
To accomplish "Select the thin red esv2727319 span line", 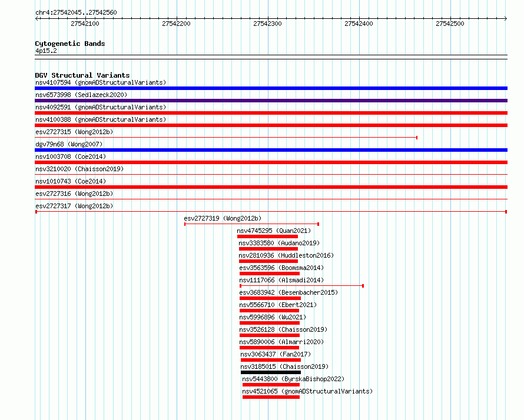I will tap(251, 224).
